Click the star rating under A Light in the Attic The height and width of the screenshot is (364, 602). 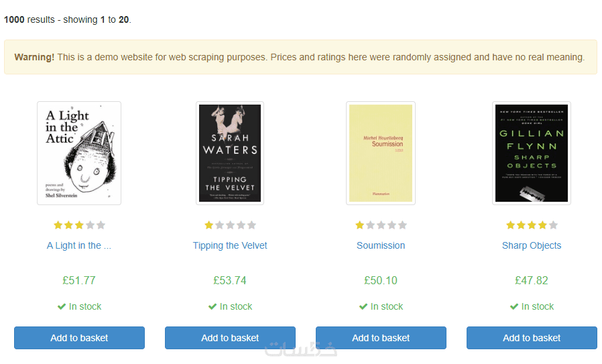79,225
